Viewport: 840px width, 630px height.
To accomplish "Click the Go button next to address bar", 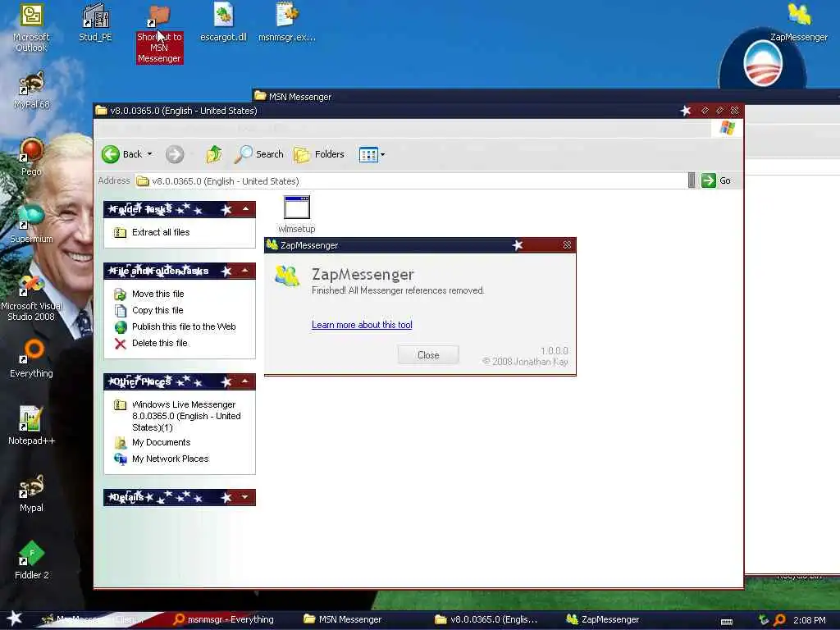I will (716, 180).
